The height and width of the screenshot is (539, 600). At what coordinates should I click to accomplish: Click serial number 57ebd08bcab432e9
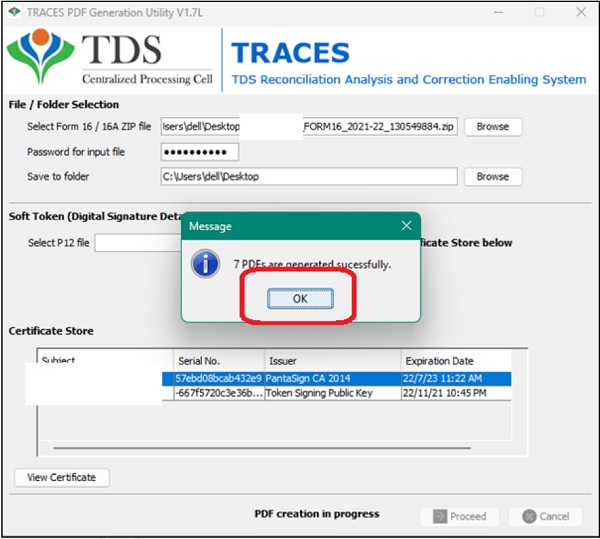pos(218,378)
